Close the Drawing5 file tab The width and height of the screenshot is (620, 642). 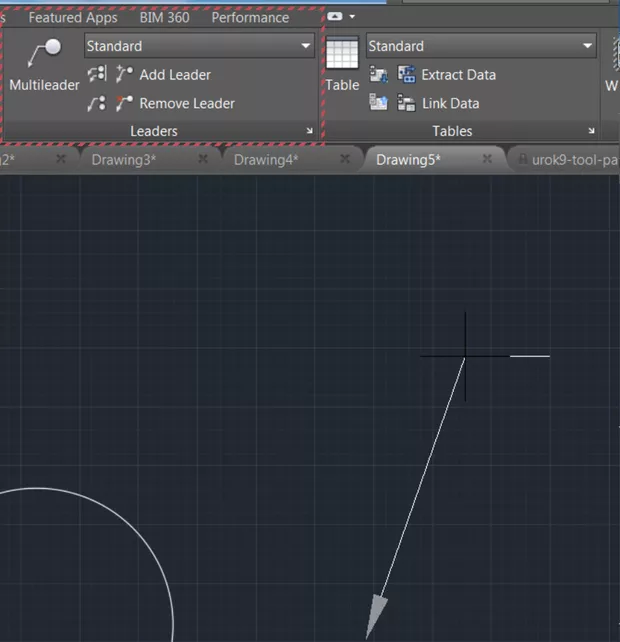[487, 159]
